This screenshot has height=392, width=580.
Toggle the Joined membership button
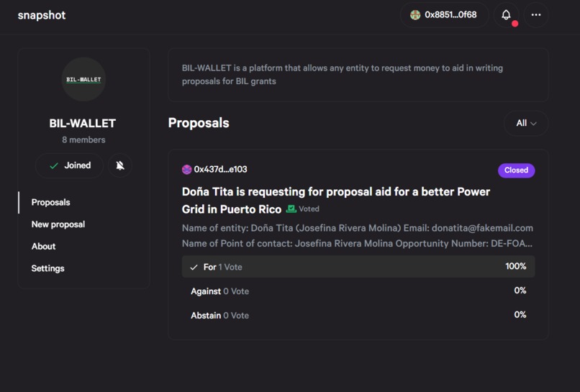(x=69, y=165)
